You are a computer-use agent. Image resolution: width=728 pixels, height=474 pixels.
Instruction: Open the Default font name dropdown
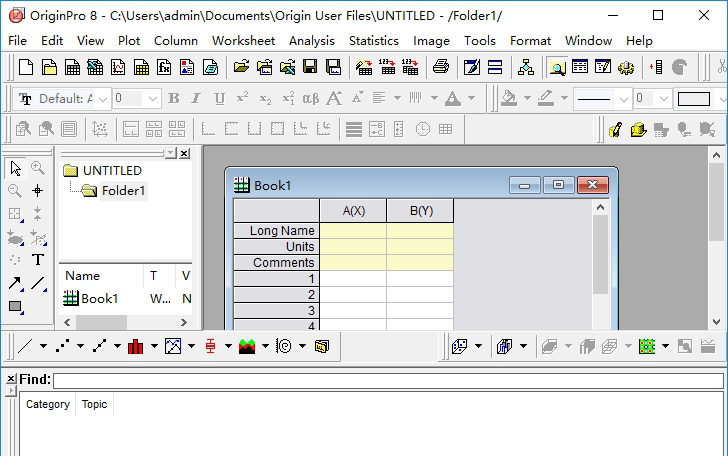pyautogui.click(x=103, y=99)
